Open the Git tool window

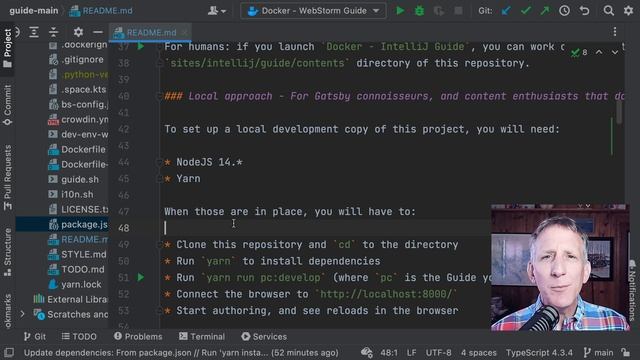pyautogui.click(x=34, y=337)
